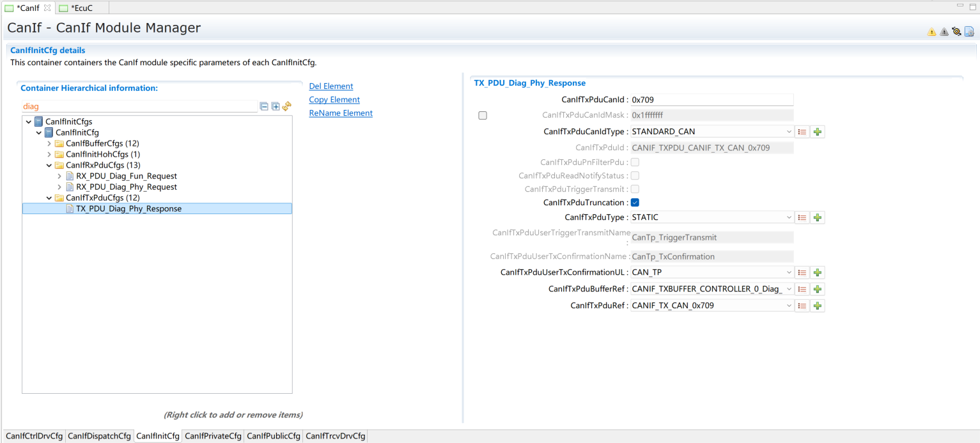
Task: Click green plus icon beside CanIfTxPduRef
Action: coord(818,306)
